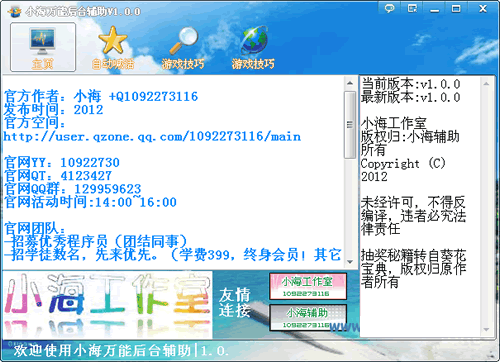500x362 pixels.
Task: Click main text scrollbar up arrow
Action: point(350,83)
